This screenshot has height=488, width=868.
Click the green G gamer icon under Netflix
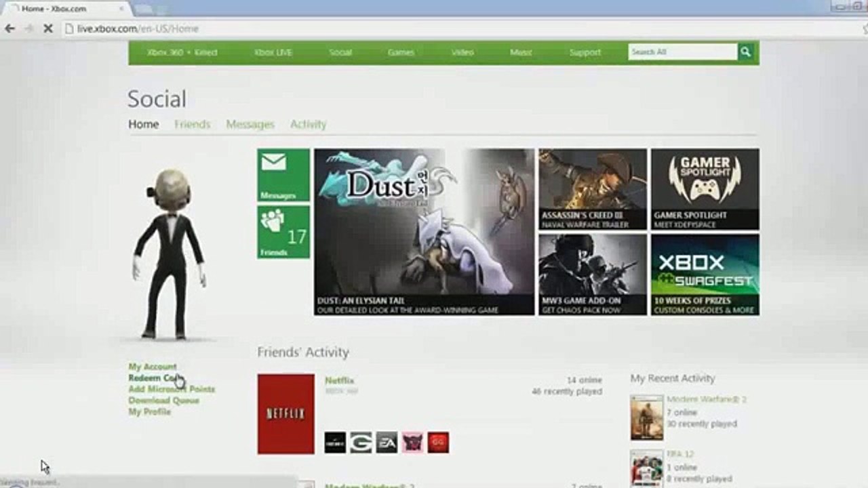tap(361, 443)
